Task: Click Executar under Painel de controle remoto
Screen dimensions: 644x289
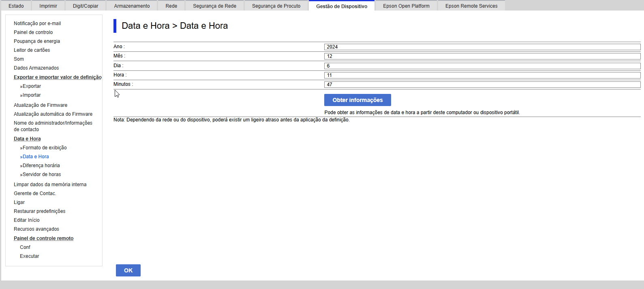Action: (30, 256)
